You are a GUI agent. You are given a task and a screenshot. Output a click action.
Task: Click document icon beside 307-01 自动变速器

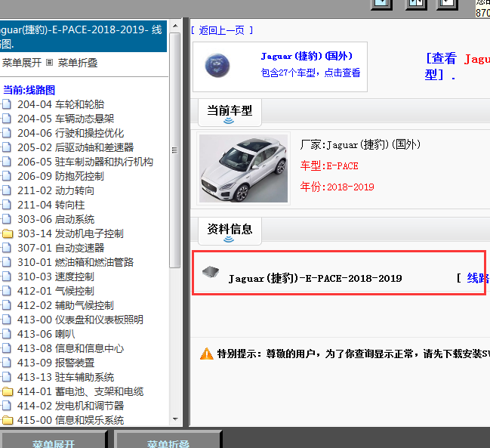pos(7,248)
